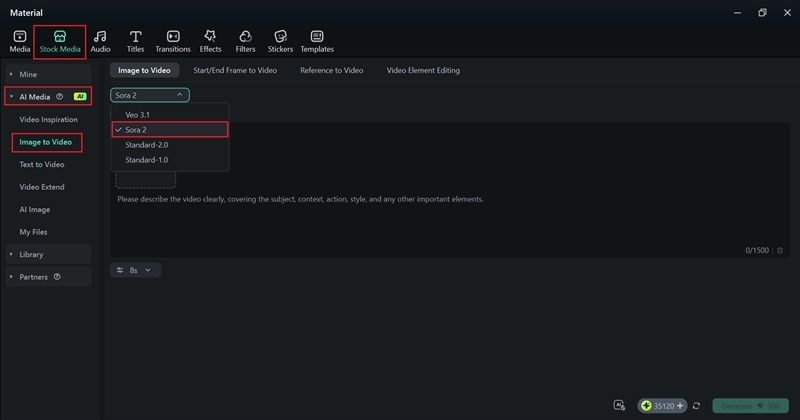
Task: Open the Titles tool icon
Action: tap(135, 36)
